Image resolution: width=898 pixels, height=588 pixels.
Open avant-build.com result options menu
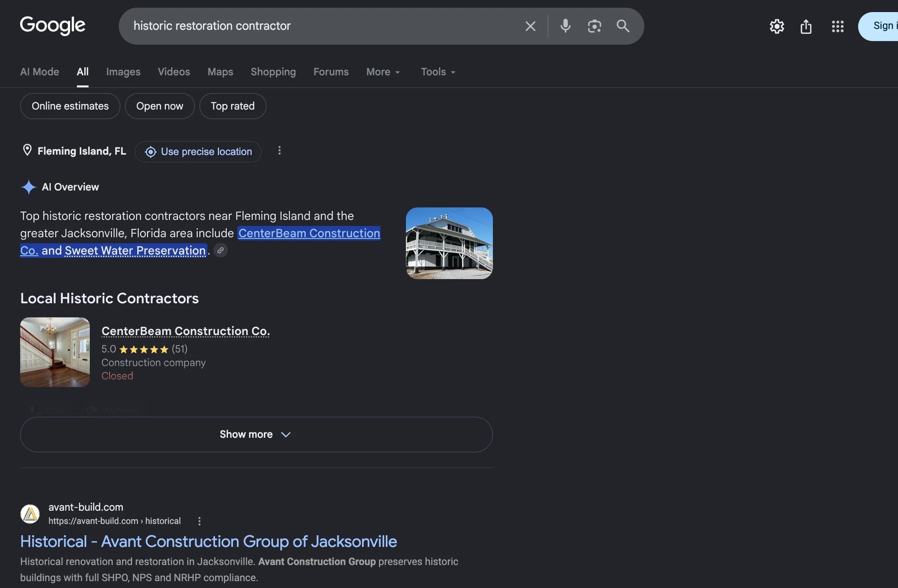click(x=199, y=521)
